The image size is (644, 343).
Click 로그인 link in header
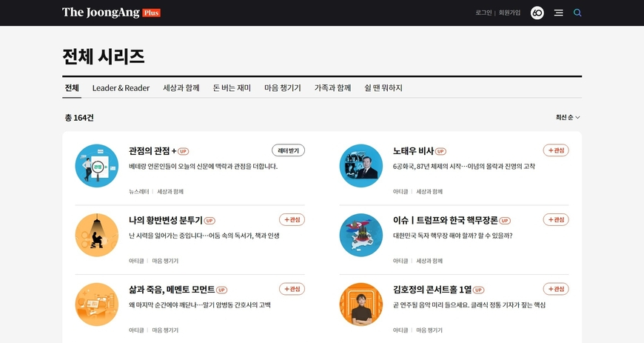coord(483,13)
